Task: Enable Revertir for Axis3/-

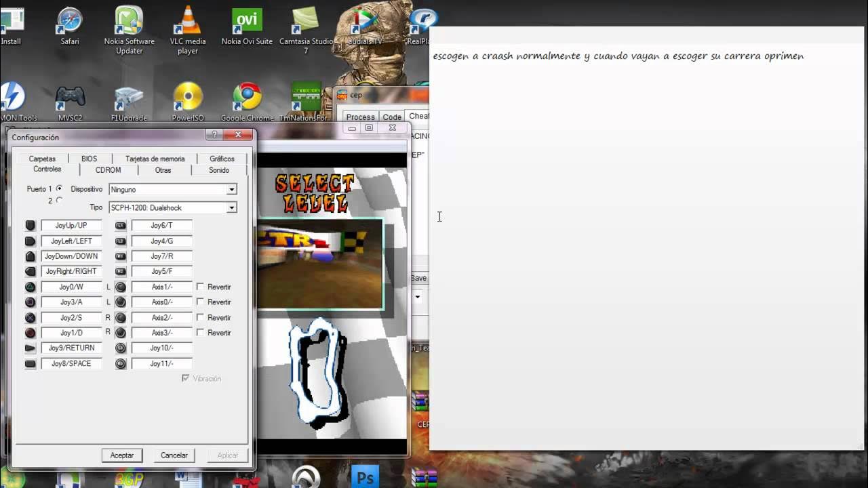Action: click(200, 333)
